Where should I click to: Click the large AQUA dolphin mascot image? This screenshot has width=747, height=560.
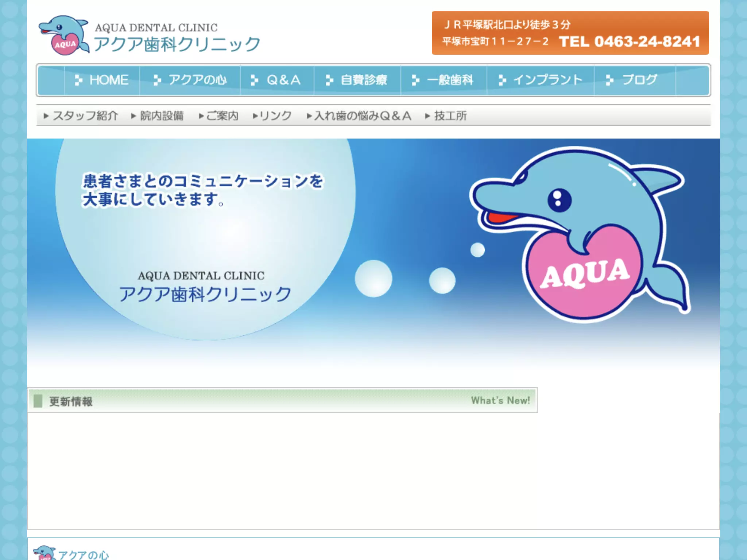point(580,234)
